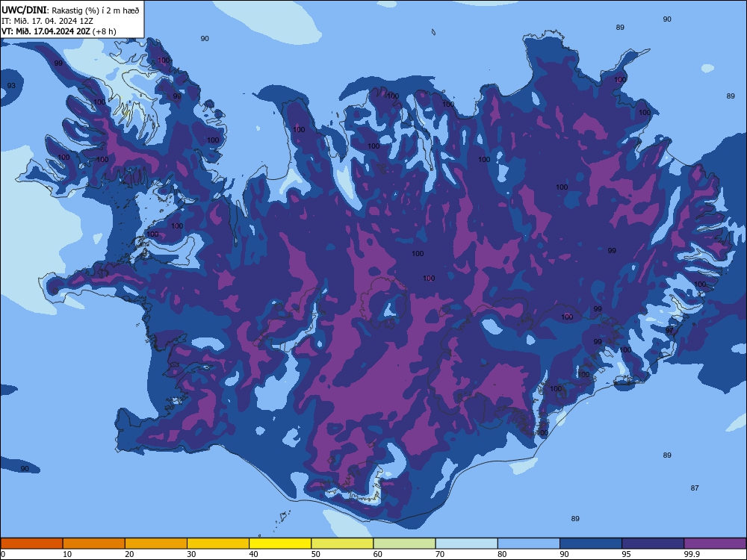Click the medium blue 80–90 legend swatch

click(x=529, y=544)
